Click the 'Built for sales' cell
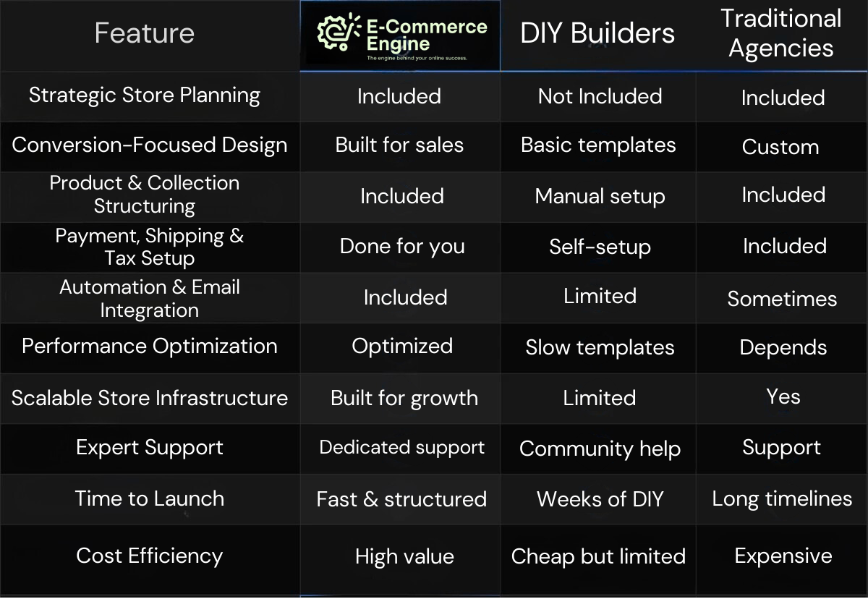The width and height of the screenshot is (868, 599). tap(399, 145)
